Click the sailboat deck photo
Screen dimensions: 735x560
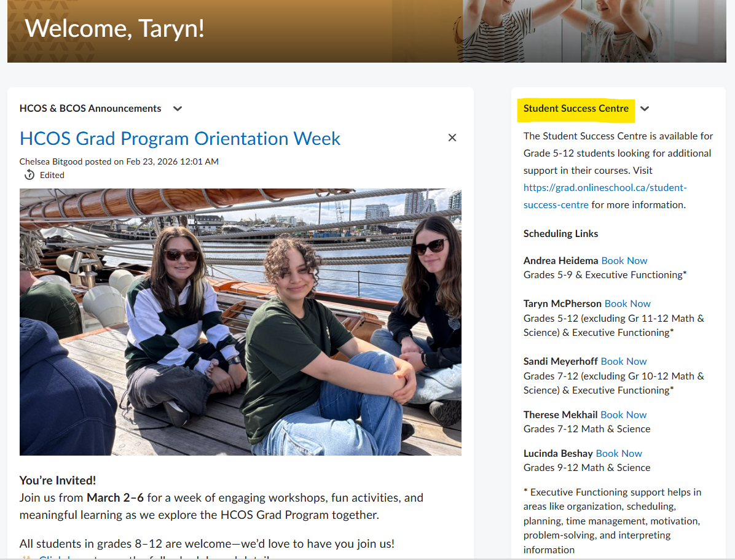click(x=240, y=322)
